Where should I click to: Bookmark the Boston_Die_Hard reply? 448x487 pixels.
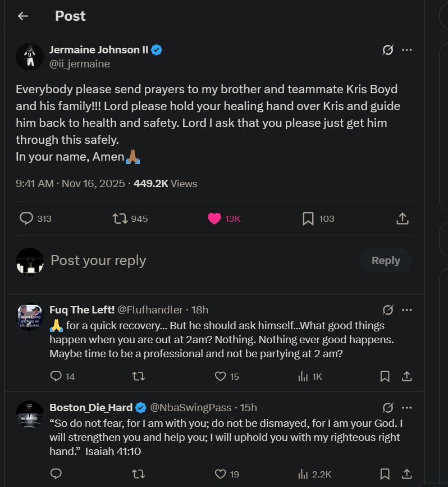pyautogui.click(x=385, y=474)
